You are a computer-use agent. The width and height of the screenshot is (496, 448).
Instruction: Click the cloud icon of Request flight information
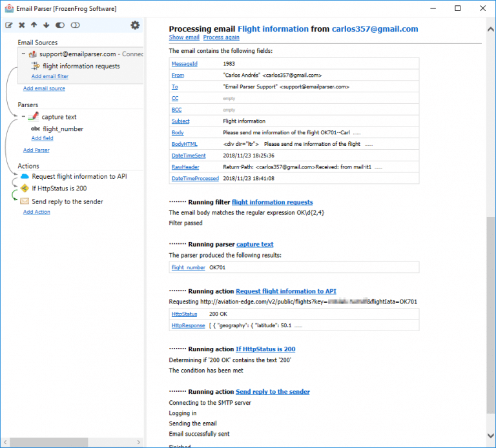[25, 176]
